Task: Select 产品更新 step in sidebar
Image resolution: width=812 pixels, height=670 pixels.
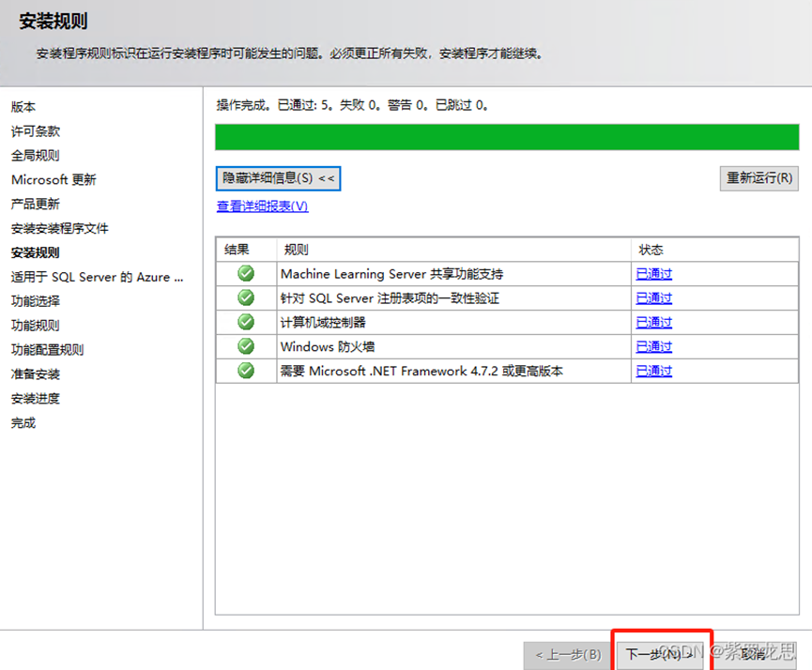Action: [36, 205]
